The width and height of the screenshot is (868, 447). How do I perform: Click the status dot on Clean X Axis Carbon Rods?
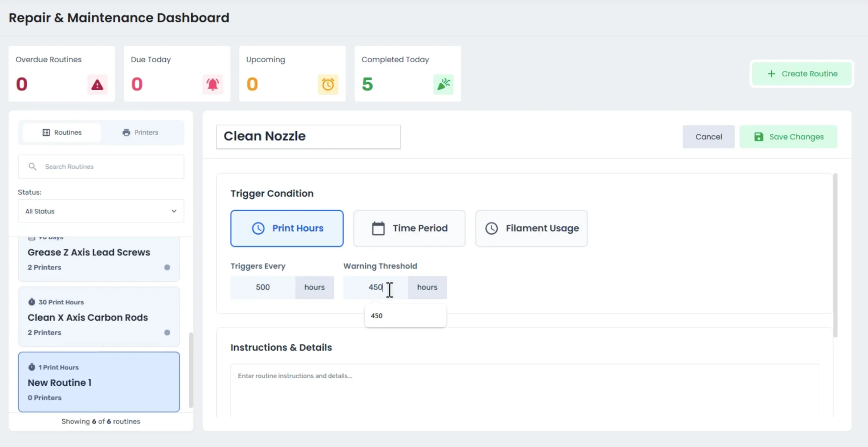pyautogui.click(x=167, y=332)
